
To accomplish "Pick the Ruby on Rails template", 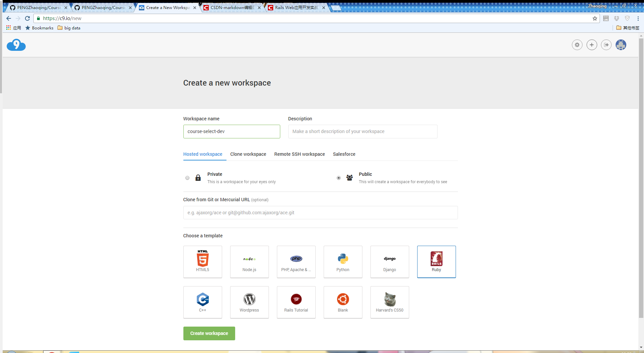I will pyautogui.click(x=436, y=262).
